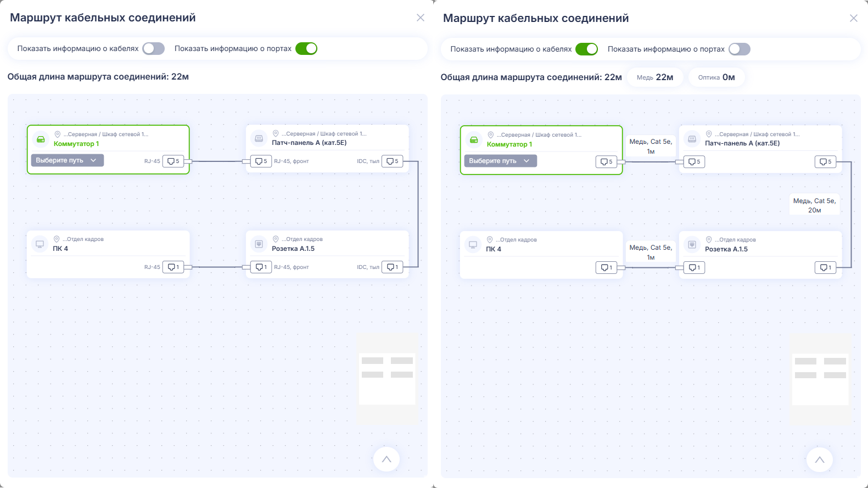Click the minimap thumbnail in left diagram
The image size is (868, 488).
(387, 378)
